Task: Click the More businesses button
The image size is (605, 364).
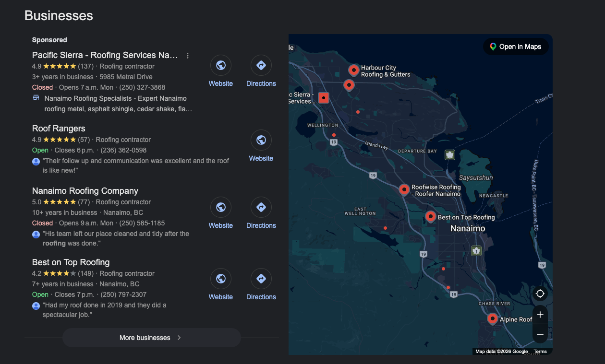Action: tap(151, 338)
